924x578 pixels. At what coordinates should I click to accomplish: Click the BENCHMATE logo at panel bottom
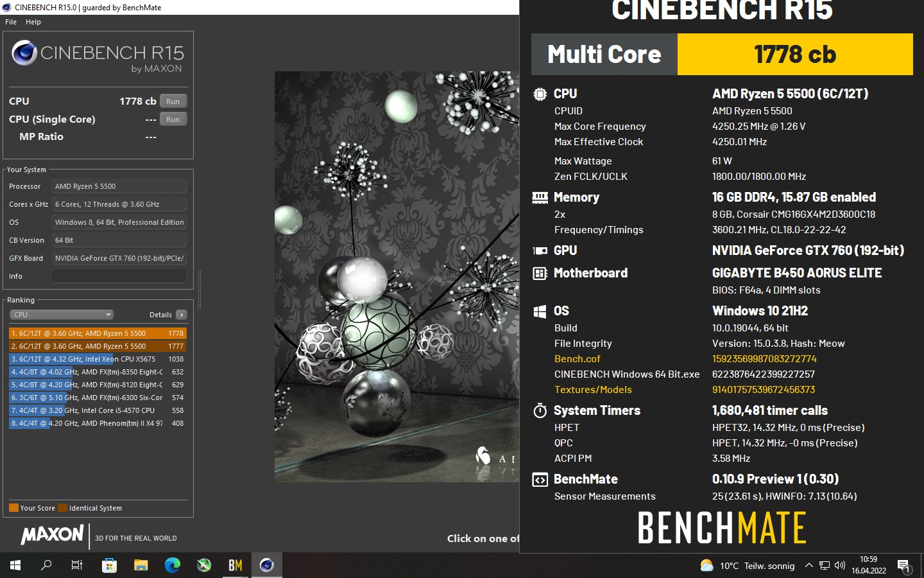(x=722, y=528)
